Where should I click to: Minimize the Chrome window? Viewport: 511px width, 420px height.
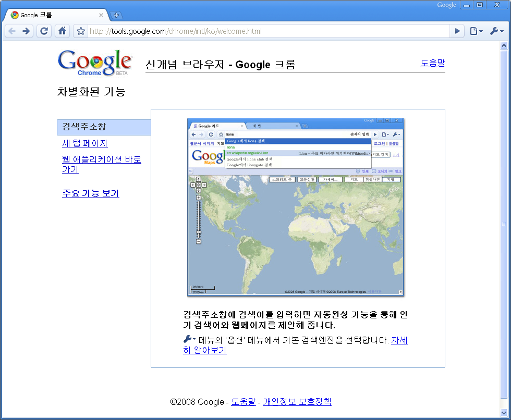pyautogui.click(x=467, y=5)
